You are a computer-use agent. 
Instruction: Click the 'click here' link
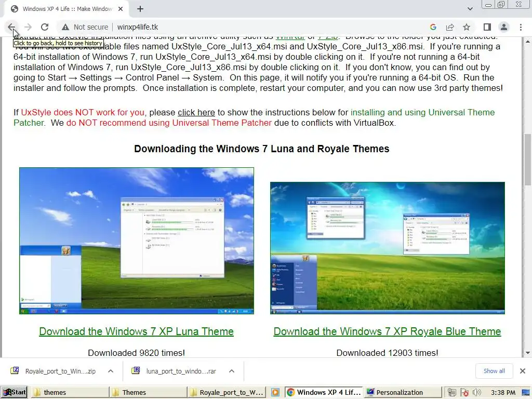coord(196,112)
